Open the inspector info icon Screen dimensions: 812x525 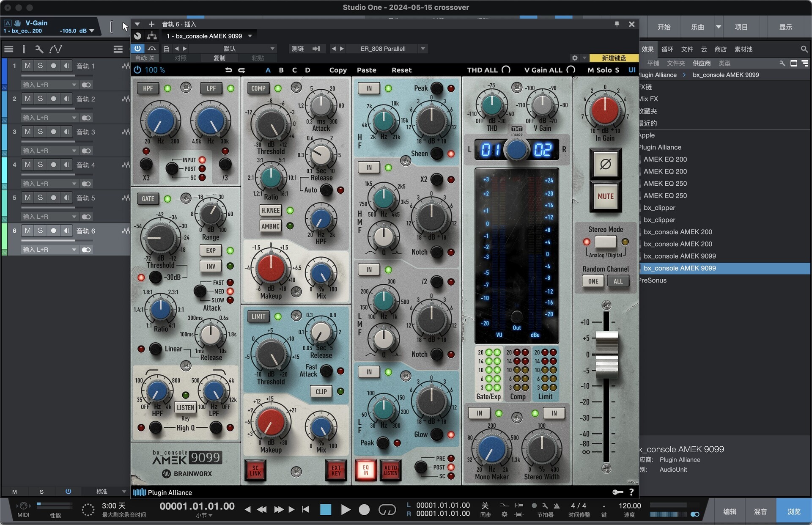pyautogui.click(x=24, y=49)
